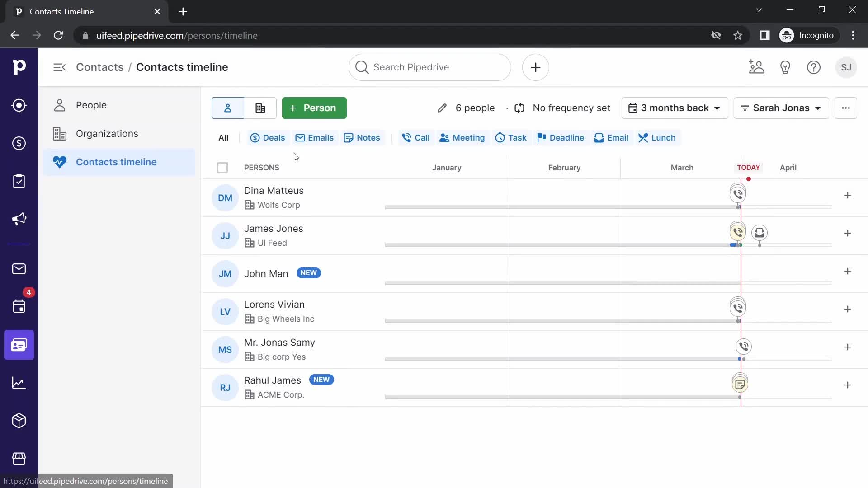This screenshot has width=868, height=488.
Task: Expand the 3 months back dropdown
Action: coord(675,108)
